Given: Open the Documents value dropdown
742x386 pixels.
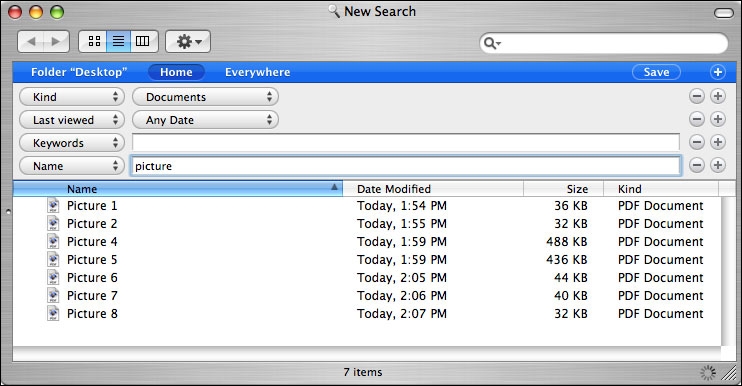Looking at the screenshot, I should pos(205,97).
